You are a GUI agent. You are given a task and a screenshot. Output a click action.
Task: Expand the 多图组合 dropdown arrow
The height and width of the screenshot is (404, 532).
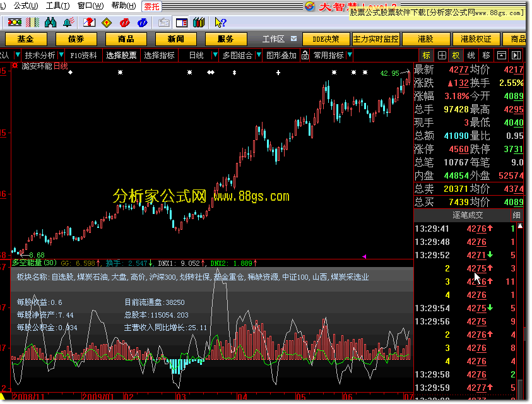[x=259, y=55]
